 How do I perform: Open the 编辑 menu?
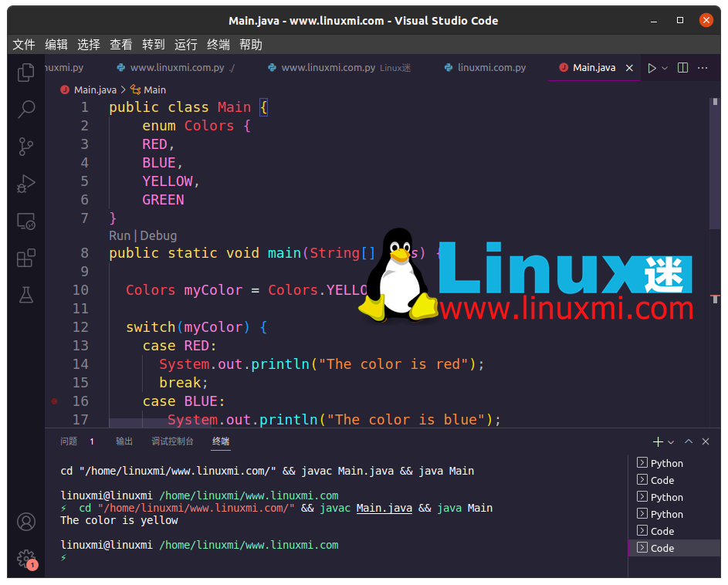tap(56, 45)
